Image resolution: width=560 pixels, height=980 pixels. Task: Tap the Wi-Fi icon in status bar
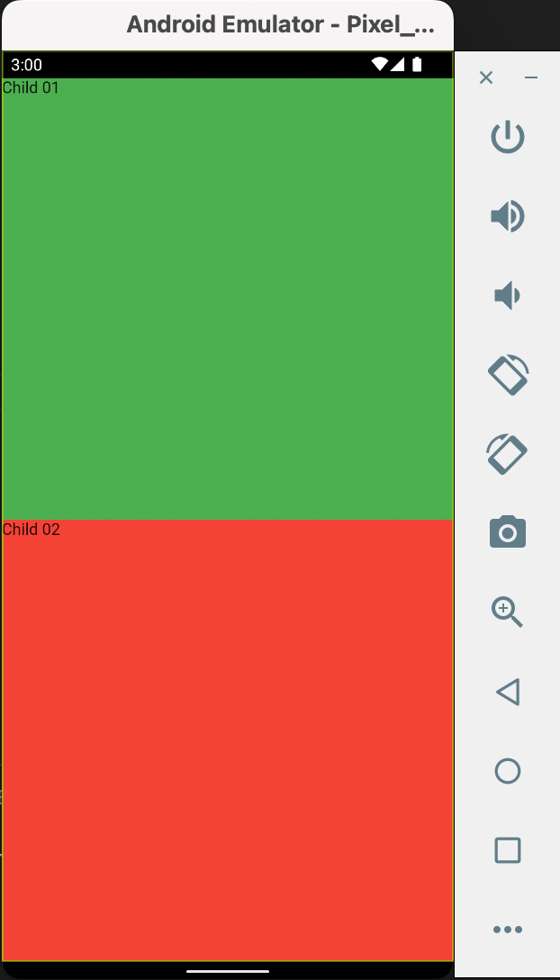(379, 64)
